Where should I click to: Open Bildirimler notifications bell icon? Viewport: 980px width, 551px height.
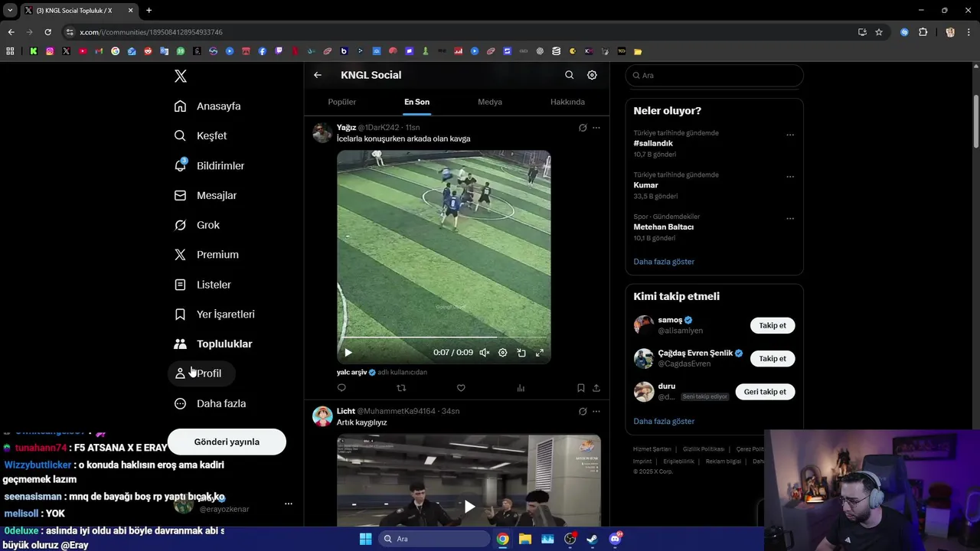pos(181,165)
